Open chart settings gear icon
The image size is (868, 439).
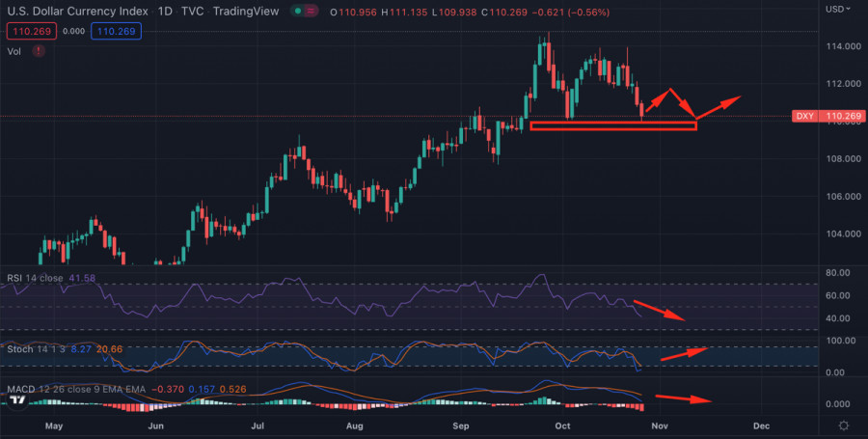844,425
